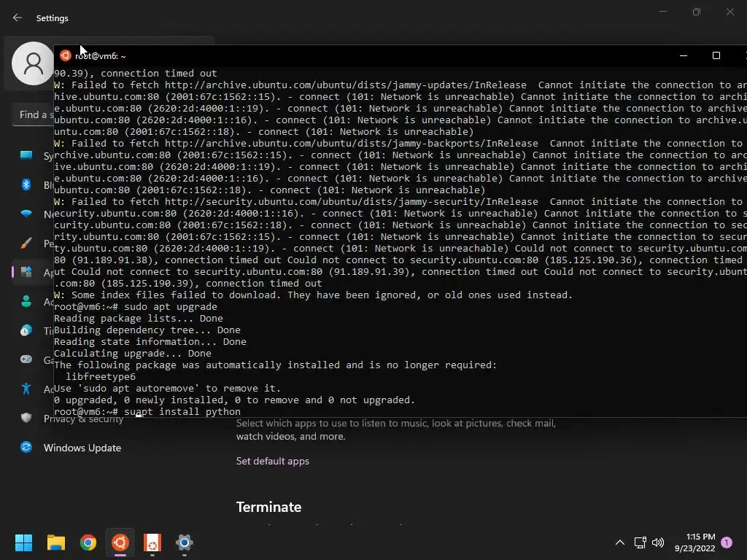Image resolution: width=747 pixels, height=560 pixels.
Task: Click the Find a setting search box
Action: 34,114
